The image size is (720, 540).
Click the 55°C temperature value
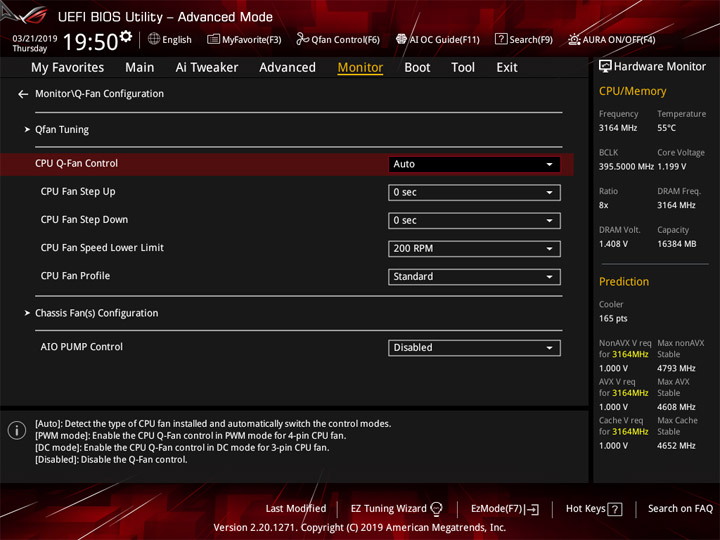(666, 128)
